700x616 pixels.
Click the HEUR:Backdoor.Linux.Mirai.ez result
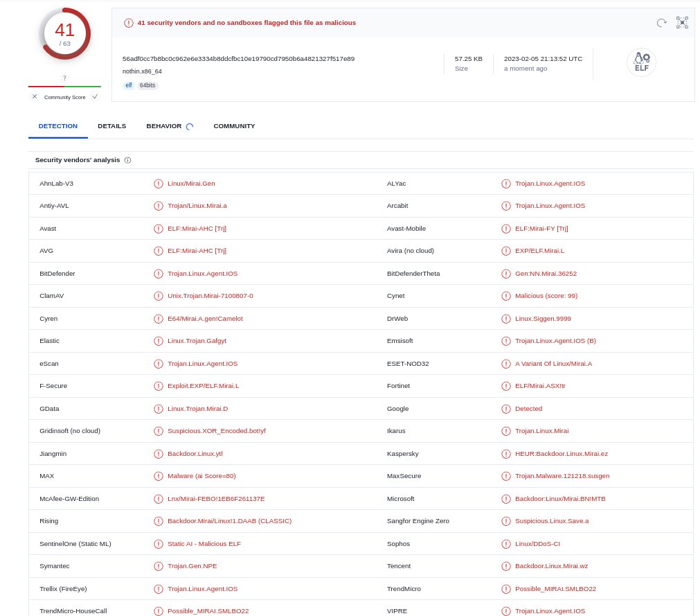tap(562, 454)
